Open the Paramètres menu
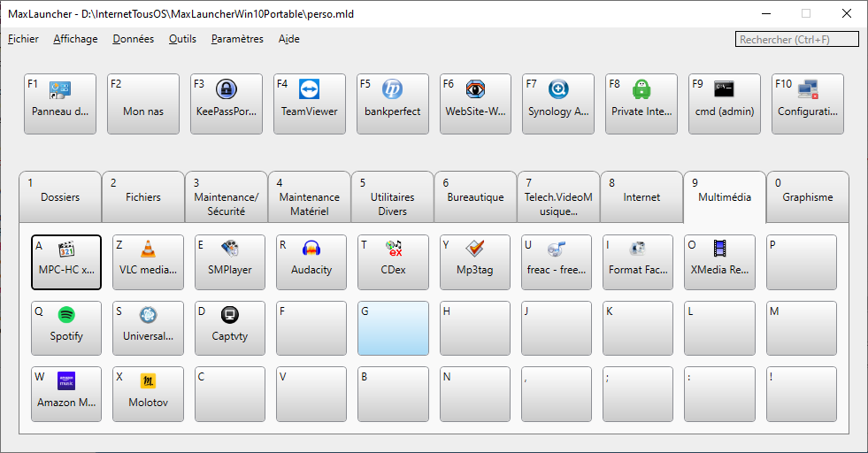The width and height of the screenshot is (868, 453). pyautogui.click(x=237, y=39)
